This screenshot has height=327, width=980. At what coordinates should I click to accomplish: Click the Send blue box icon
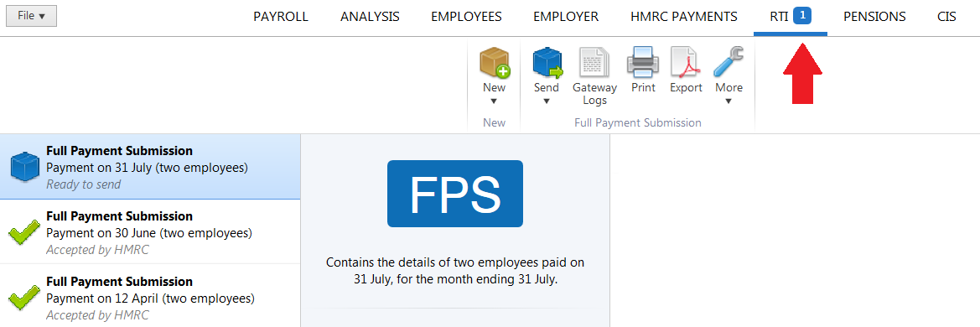click(547, 62)
